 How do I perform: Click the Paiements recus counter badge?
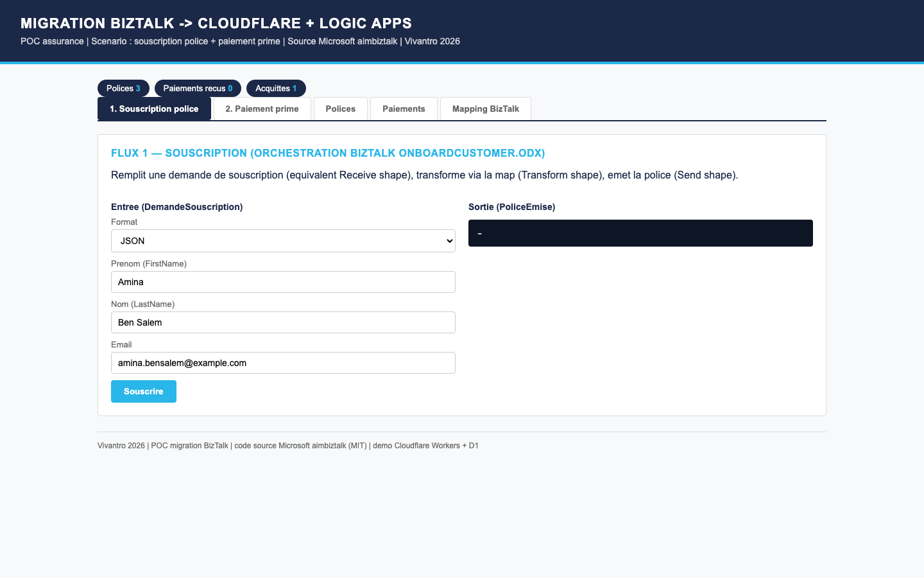click(x=198, y=88)
